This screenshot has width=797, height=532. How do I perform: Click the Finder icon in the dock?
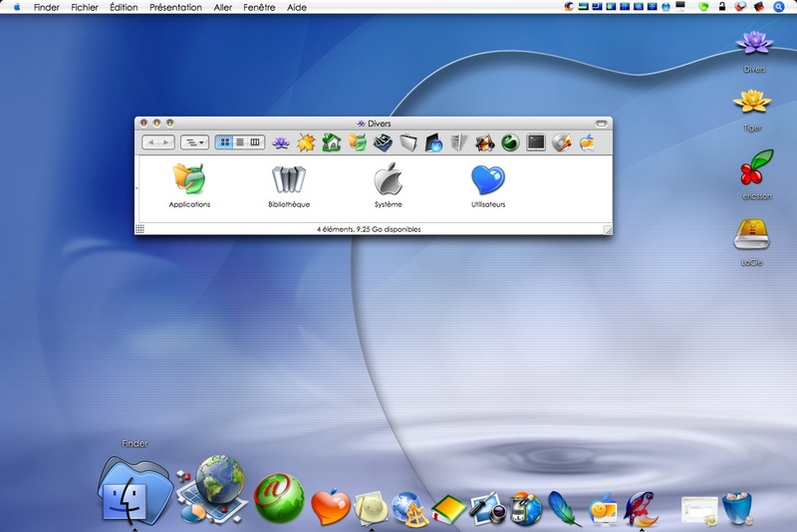coord(133,492)
